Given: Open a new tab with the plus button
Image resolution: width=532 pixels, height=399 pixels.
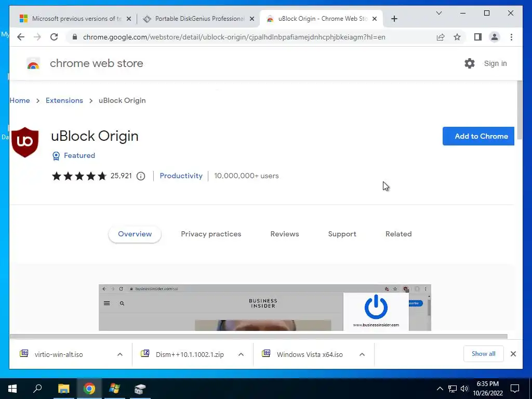Looking at the screenshot, I should [x=394, y=19].
